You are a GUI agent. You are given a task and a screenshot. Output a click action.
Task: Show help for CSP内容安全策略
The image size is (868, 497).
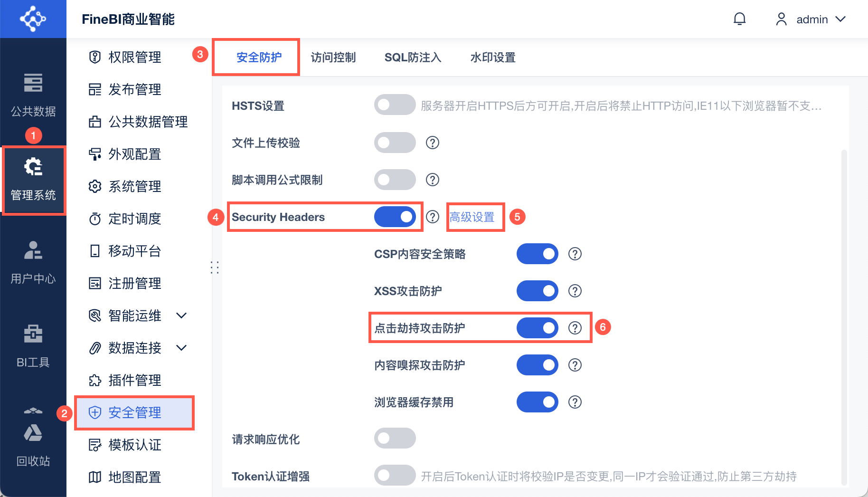click(x=575, y=254)
